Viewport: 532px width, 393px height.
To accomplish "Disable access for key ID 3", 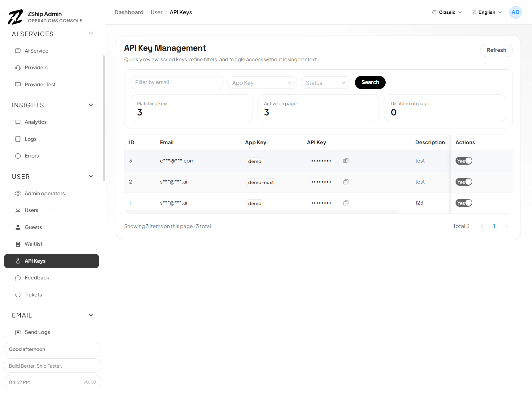I will [464, 161].
